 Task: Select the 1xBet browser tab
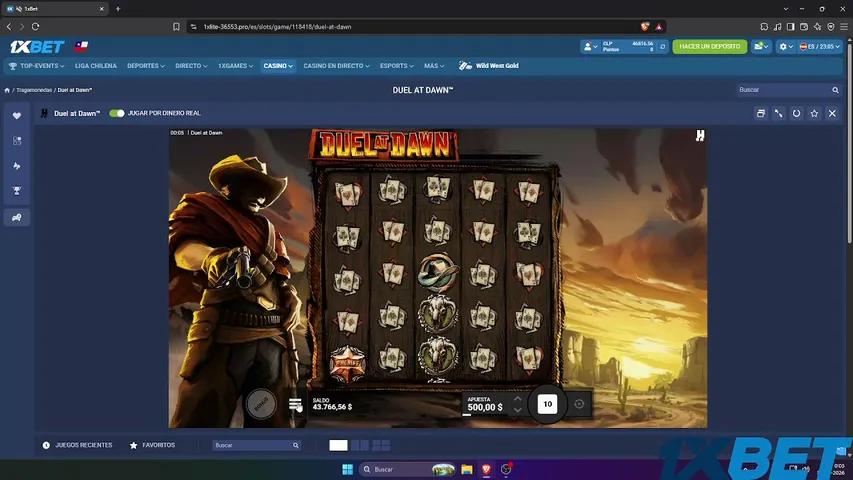tap(54, 9)
